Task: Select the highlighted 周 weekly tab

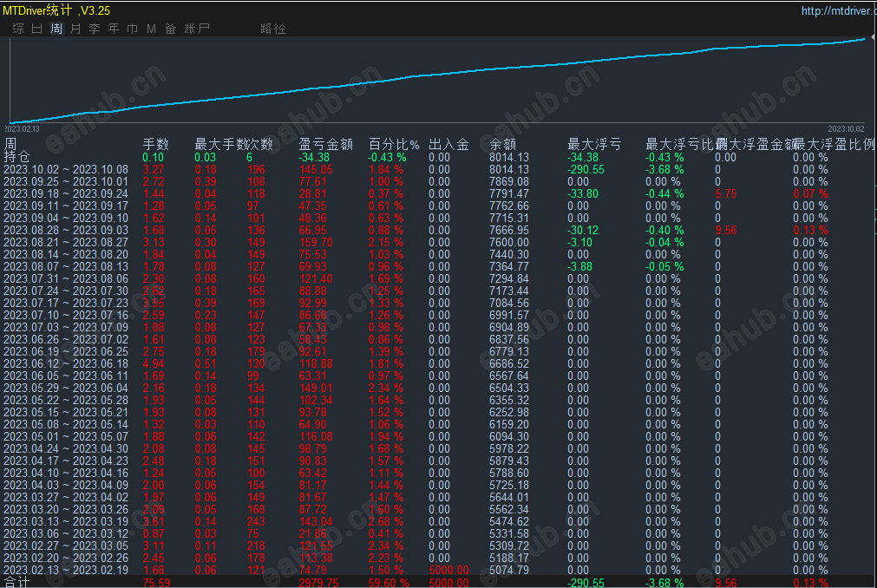Action: pos(56,28)
